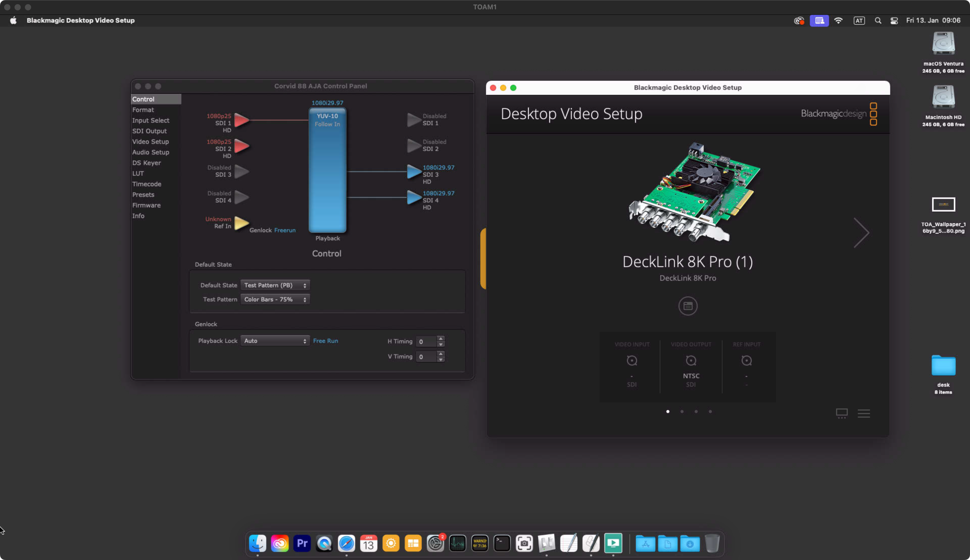Open Screenshot app from the Dock
The width and height of the screenshot is (970, 560).
[524, 543]
